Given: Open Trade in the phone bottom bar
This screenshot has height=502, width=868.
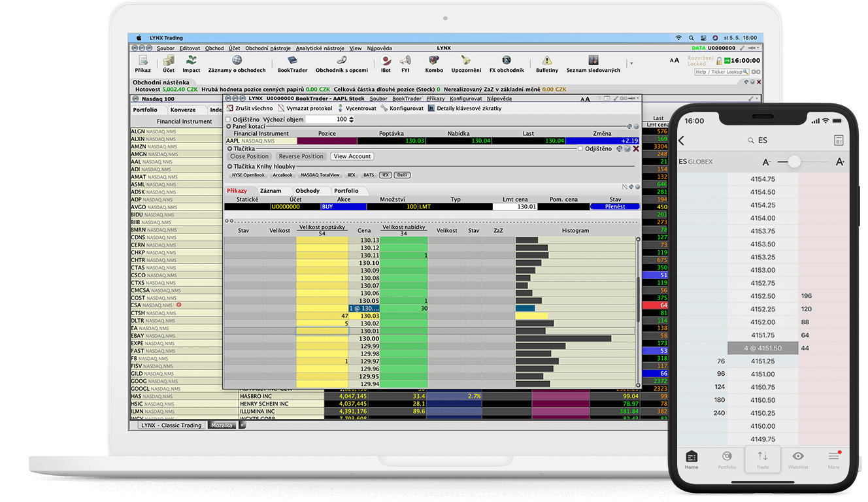Looking at the screenshot, I should coord(763,460).
